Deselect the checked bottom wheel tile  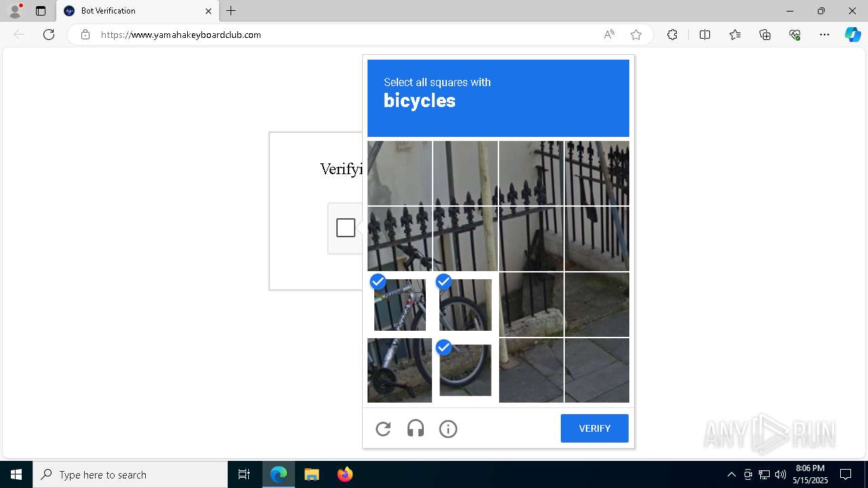[x=465, y=370]
